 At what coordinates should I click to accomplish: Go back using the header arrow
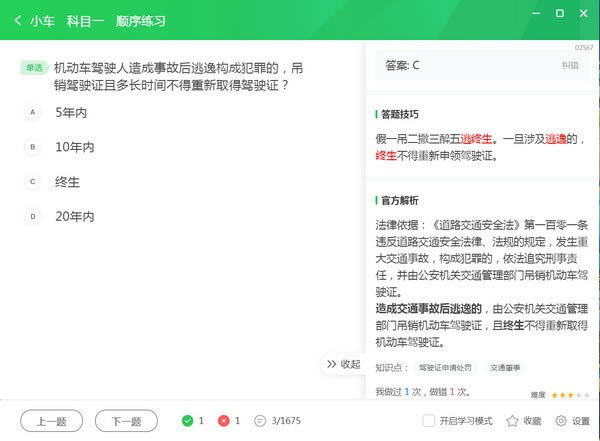pyautogui.click(x=18, y=21)
